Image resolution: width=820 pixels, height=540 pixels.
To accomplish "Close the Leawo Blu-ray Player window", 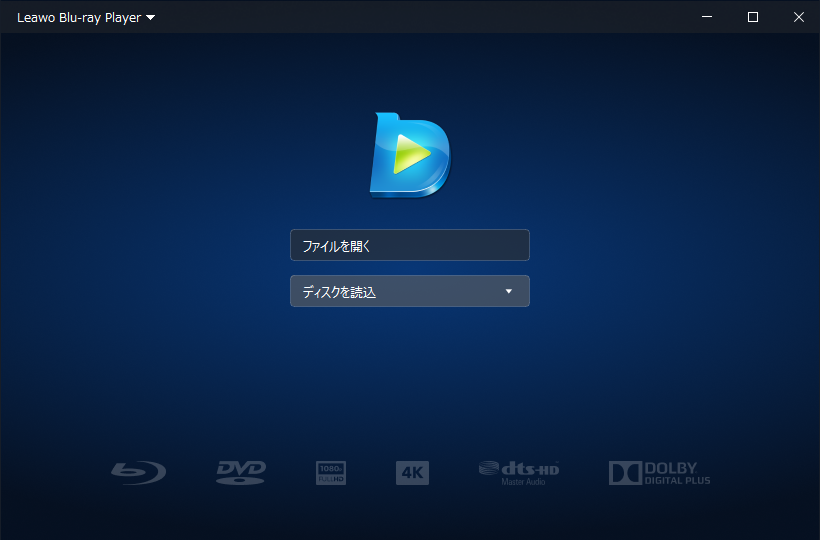I will [799, 17].
